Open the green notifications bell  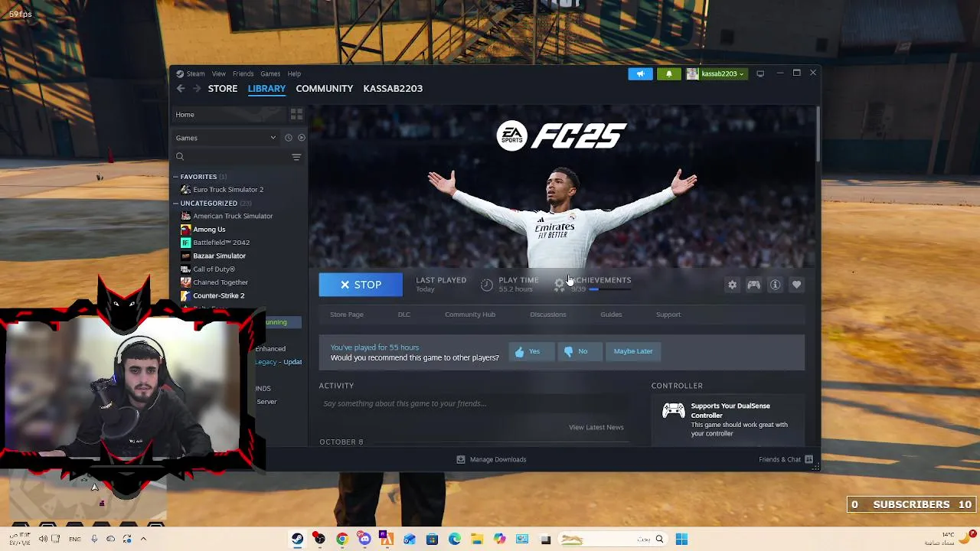[x=669, y=73]
